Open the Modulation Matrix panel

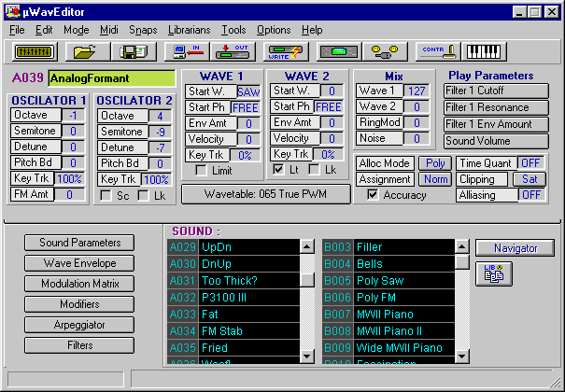click(79, 284)
